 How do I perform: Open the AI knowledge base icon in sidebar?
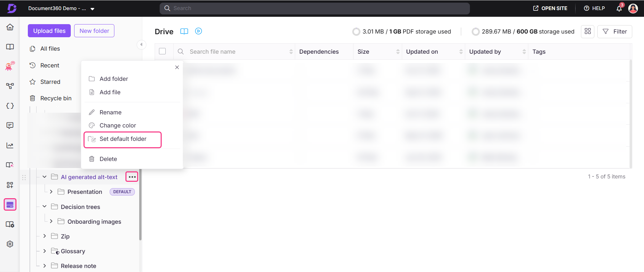click(x=10, y=165)
